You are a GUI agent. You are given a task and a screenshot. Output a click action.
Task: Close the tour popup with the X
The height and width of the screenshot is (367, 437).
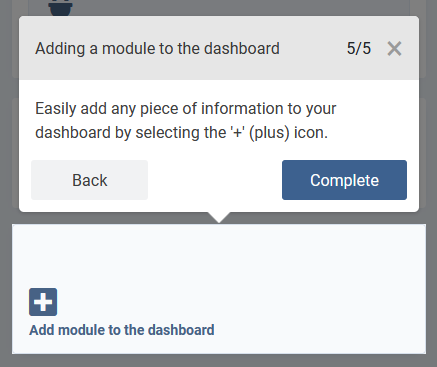click(394, 49)
